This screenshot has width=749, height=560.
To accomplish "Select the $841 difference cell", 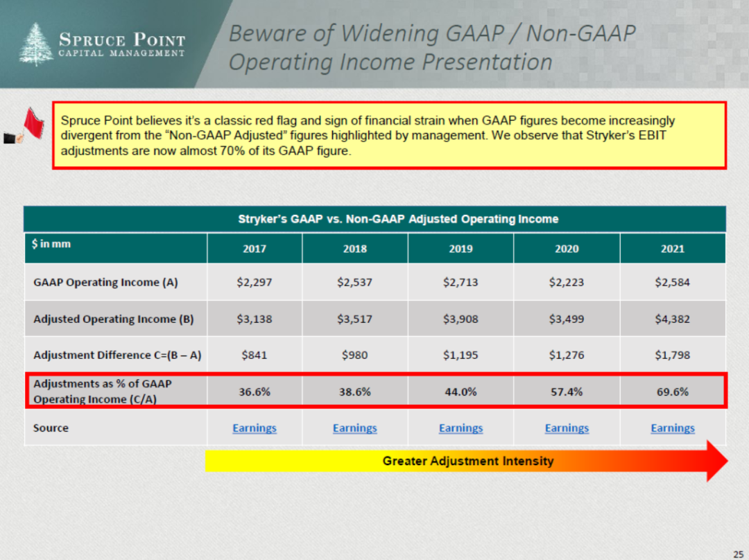I will pyautogui.click(x=255, y=355).
